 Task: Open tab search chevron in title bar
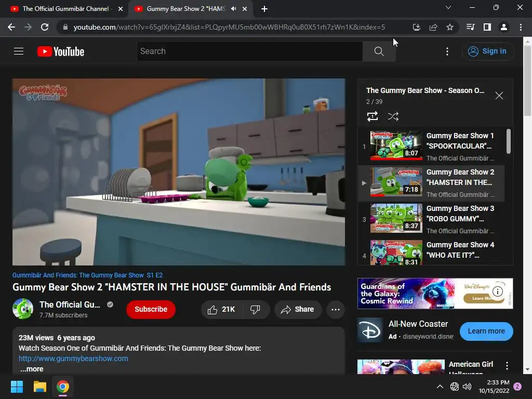click(x=448, y=7)
